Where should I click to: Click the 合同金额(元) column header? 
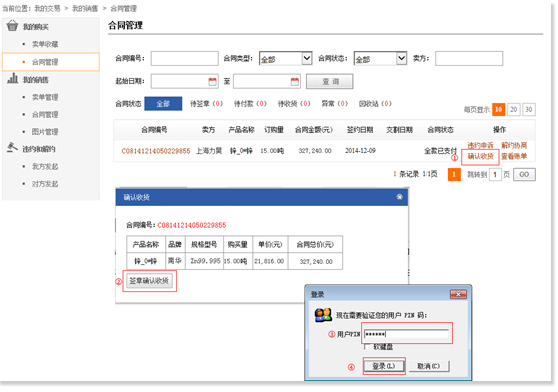pos(314,129)
